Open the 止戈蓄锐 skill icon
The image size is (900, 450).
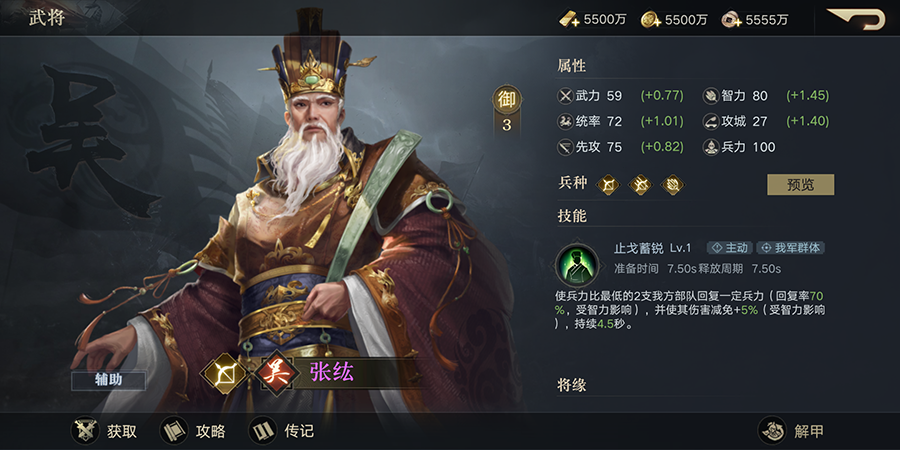click(577, 265)
